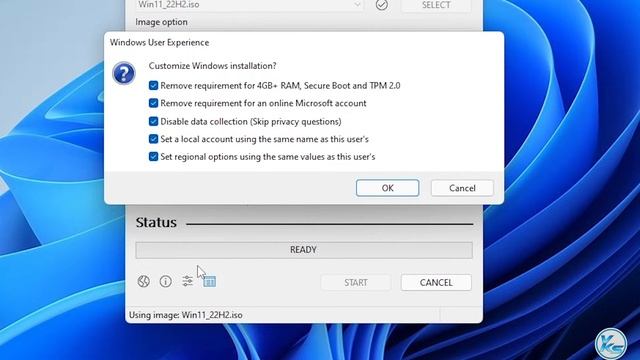
Task: Show the Rufus log icon
Action: pyautogui.click(x=209, y=281)
